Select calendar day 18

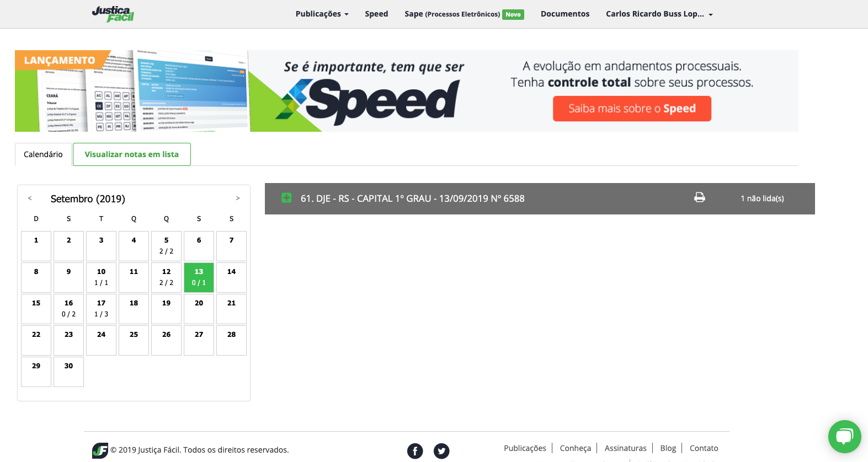(134, 309)
